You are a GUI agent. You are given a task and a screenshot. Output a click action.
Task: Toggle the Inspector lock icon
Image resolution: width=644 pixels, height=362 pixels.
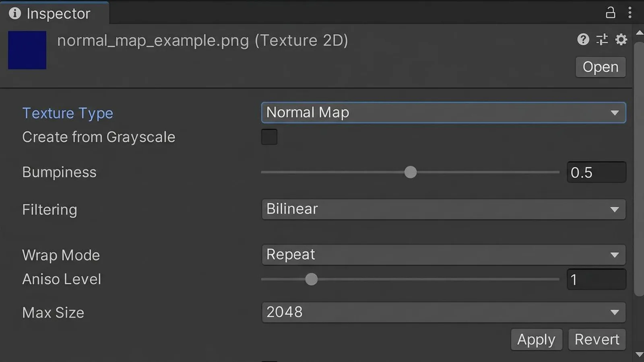(x=610, y=12)
